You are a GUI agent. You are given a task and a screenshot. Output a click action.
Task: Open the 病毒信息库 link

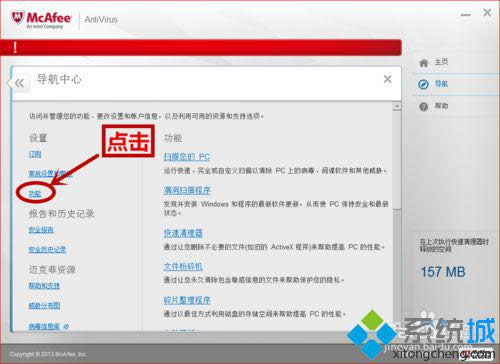tap(44, 326)
